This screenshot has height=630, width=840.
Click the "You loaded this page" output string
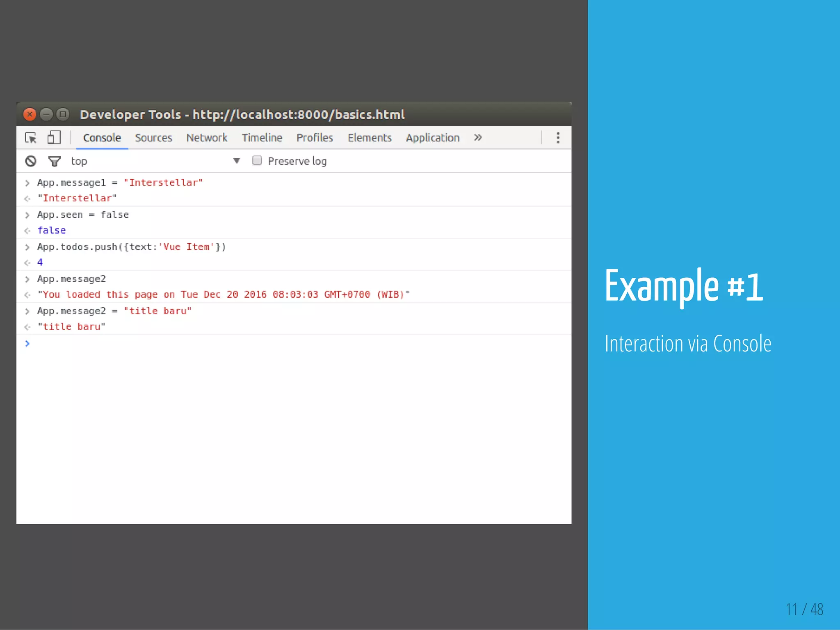(224, 294)
